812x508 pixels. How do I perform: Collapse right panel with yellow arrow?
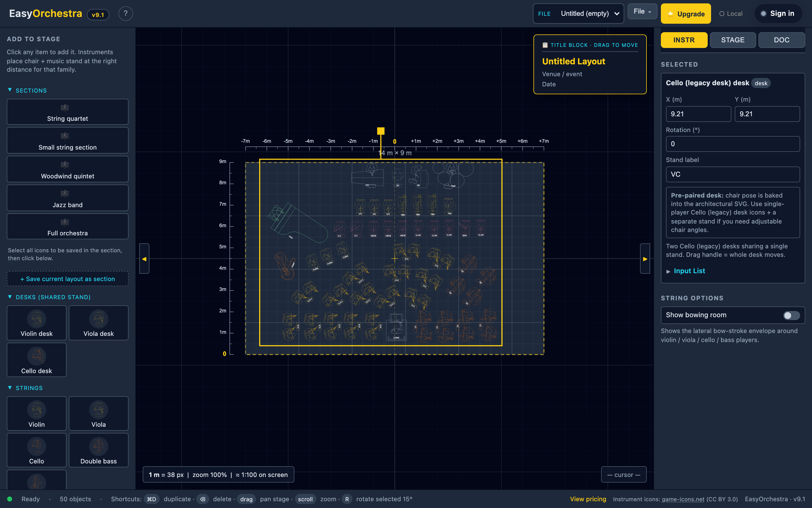pyautogui.click(x=645, y=259)
